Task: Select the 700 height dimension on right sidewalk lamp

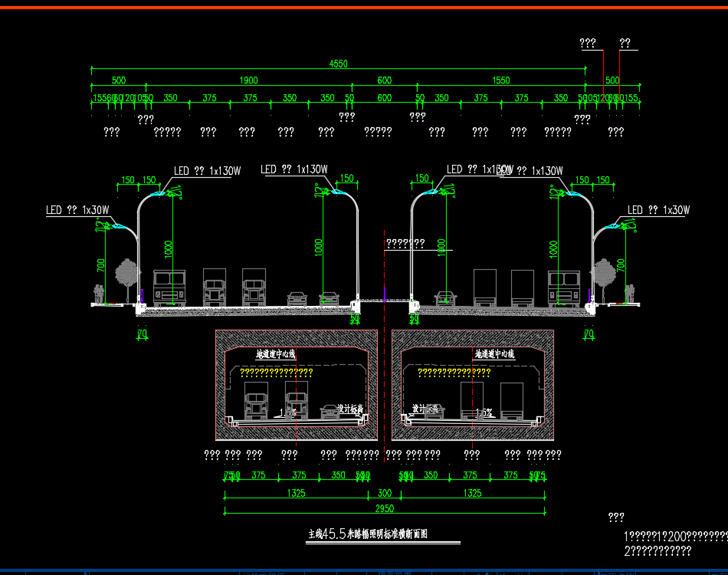Action: point(621,266)
